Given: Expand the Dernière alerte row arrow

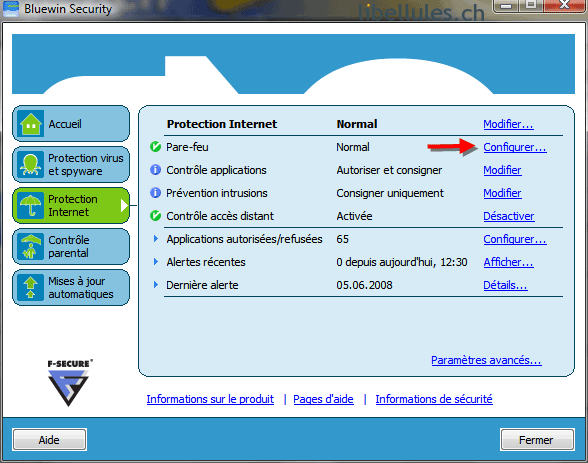Looking at the screenshot, I should (x=156, y=285).
